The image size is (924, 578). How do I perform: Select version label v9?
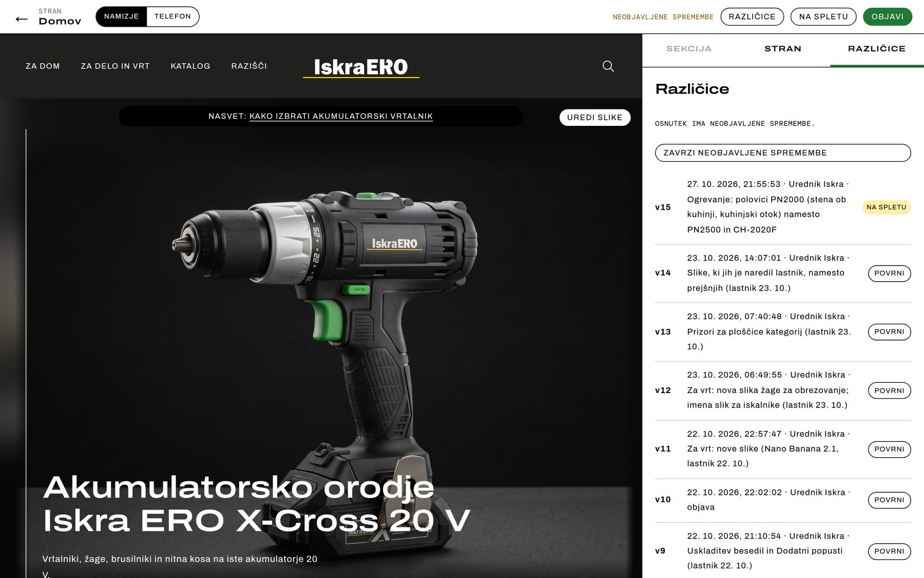[x=660, y=551]
